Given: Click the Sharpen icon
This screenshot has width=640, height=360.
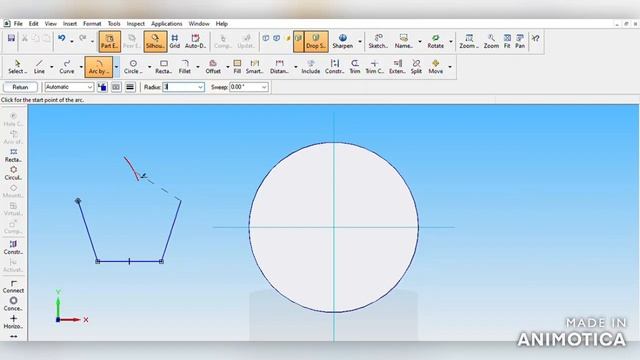Looking at the screenshot, I should coord(342,42).
